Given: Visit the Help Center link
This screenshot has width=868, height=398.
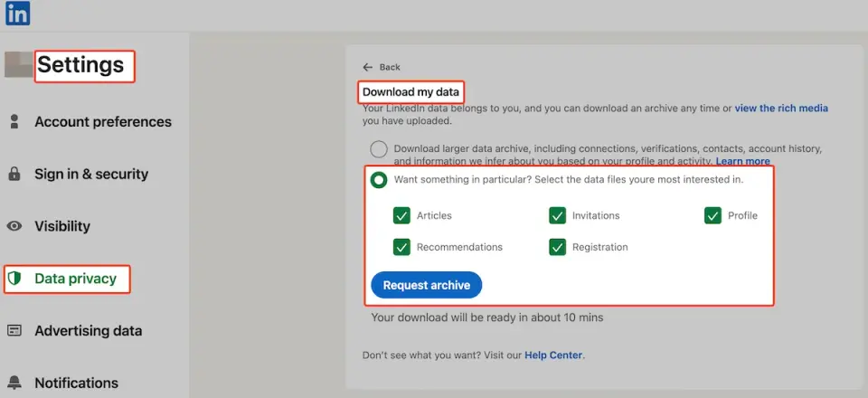Looking at the screenshot, I should [553, 355].
